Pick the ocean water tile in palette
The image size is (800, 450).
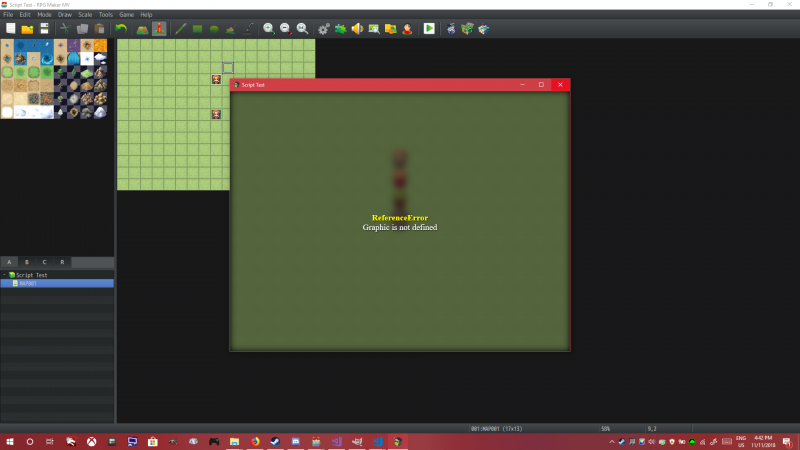20,45
